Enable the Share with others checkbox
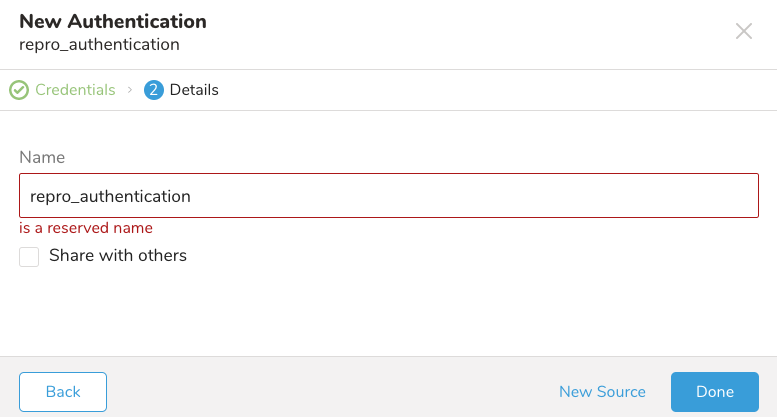The width and height of the screenshot is (777, 417). (x=29, y=257)
